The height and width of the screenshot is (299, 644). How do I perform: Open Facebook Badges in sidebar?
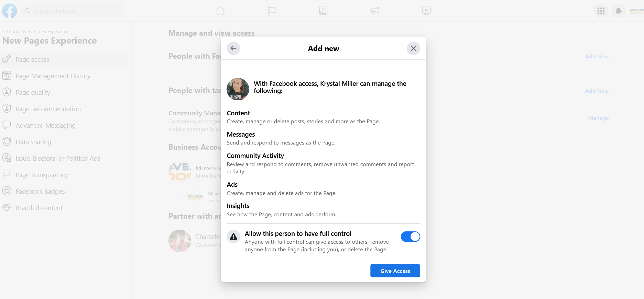point(64,192)
